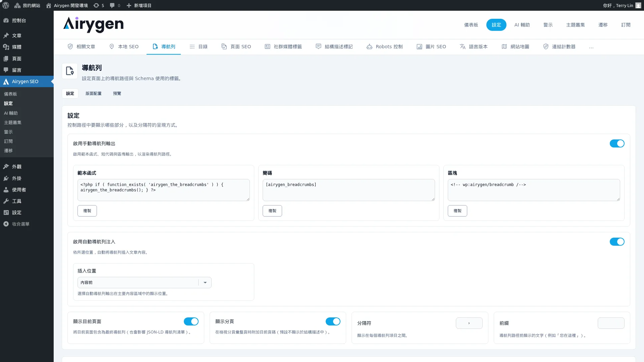Click the 外掛 plugin icon in sidebar

pyautogui.click(x=6, y=178)
